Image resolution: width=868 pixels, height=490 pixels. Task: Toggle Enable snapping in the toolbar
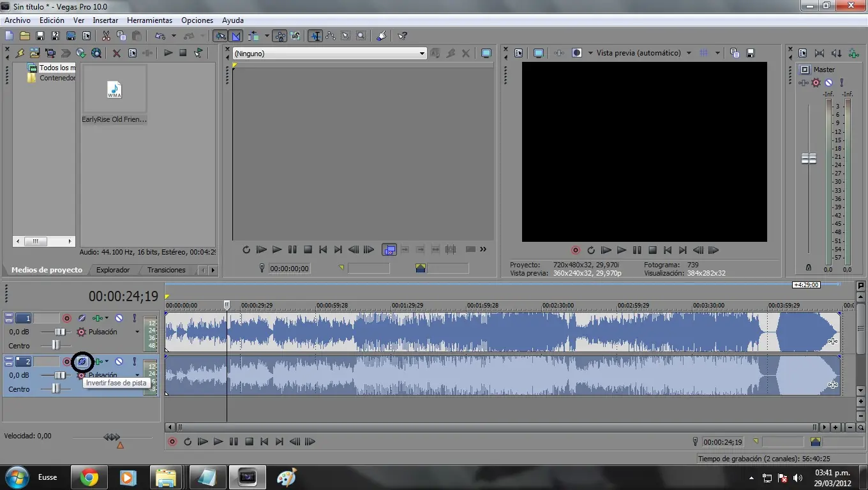click(220, 36)
